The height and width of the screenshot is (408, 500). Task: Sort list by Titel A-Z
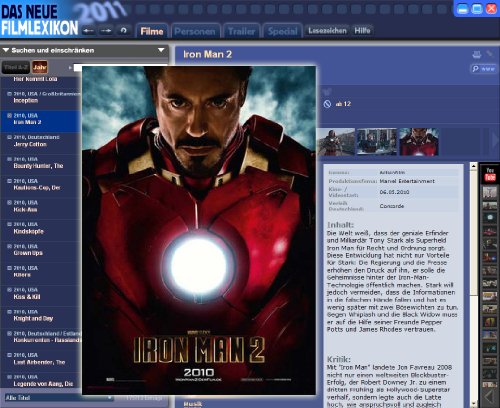(16, 67)
